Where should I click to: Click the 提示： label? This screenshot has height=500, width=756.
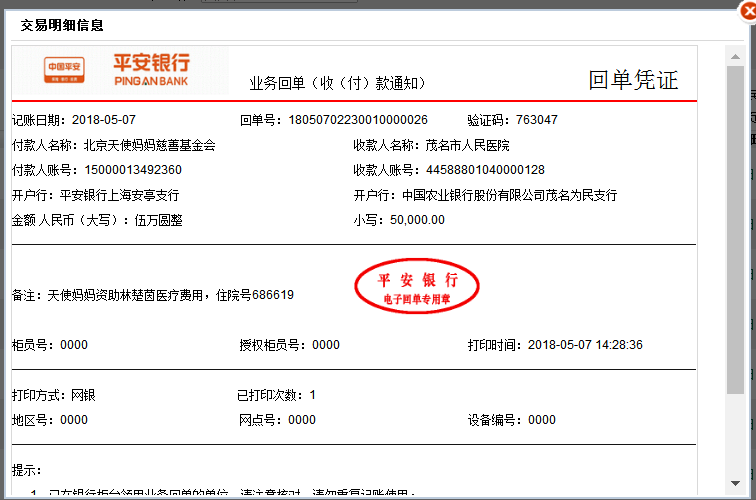[27, 470]
